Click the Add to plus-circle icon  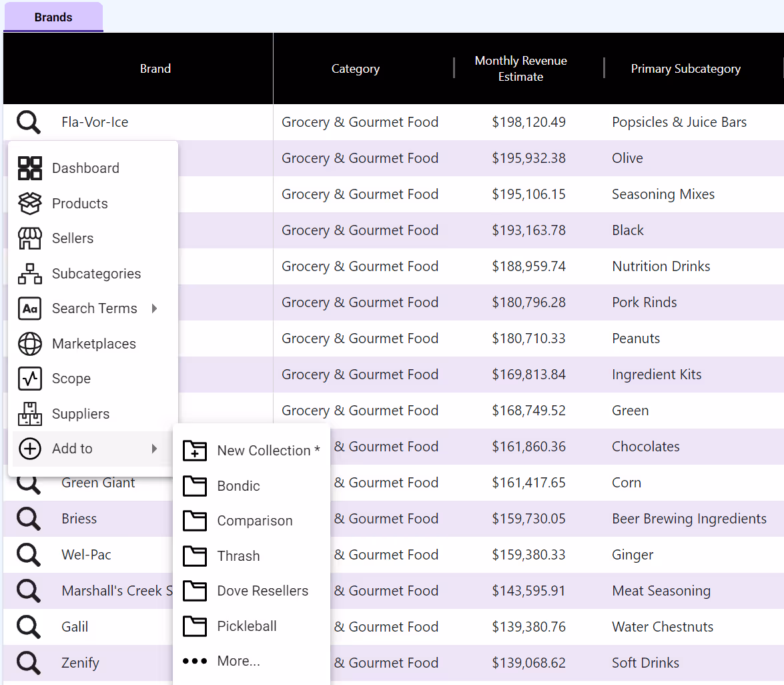[30, 449]
